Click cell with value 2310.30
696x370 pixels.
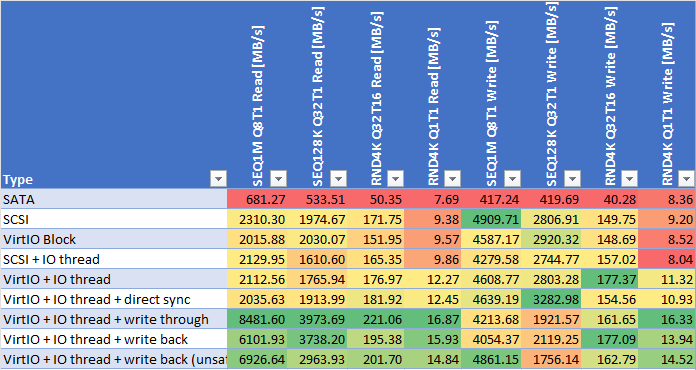[x=257, y=219]
